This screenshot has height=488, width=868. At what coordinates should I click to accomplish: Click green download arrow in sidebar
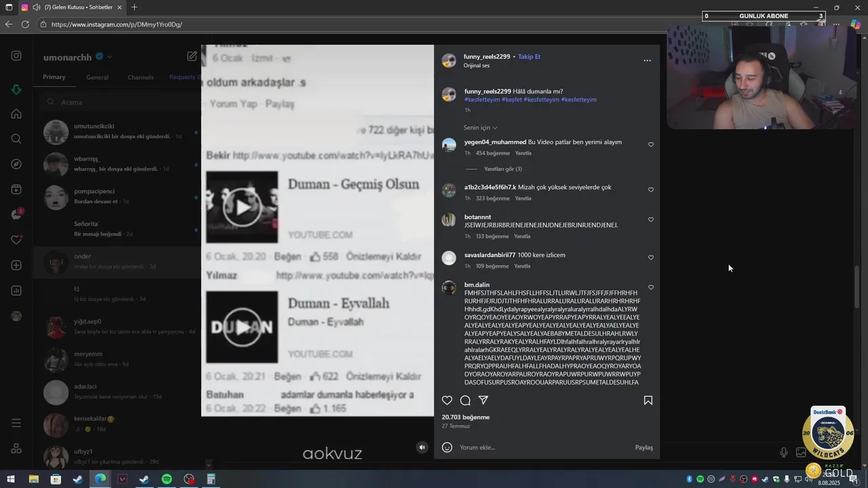pyautogui.click(x=16, y=89)
